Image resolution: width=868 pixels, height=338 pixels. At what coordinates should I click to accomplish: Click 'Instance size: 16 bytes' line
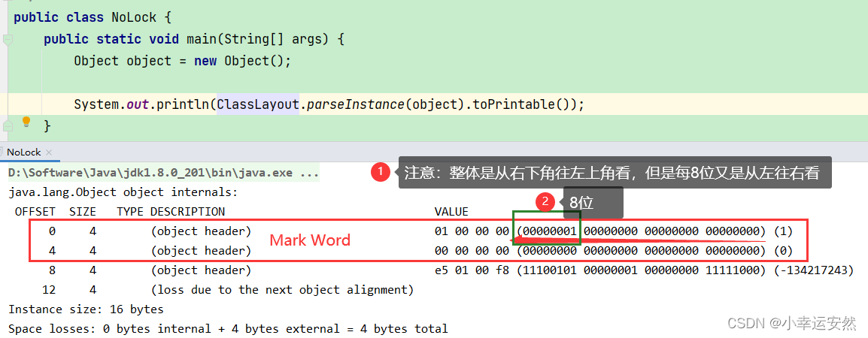[x=86, y=309]
